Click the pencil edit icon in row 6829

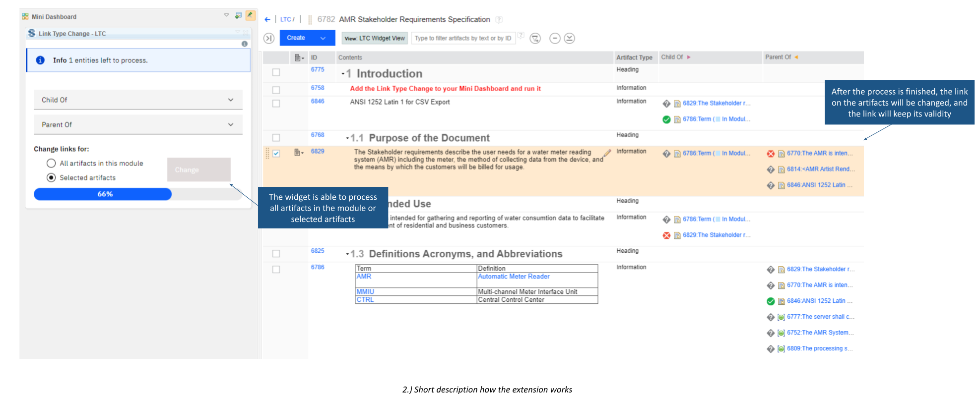click(607, 153)
